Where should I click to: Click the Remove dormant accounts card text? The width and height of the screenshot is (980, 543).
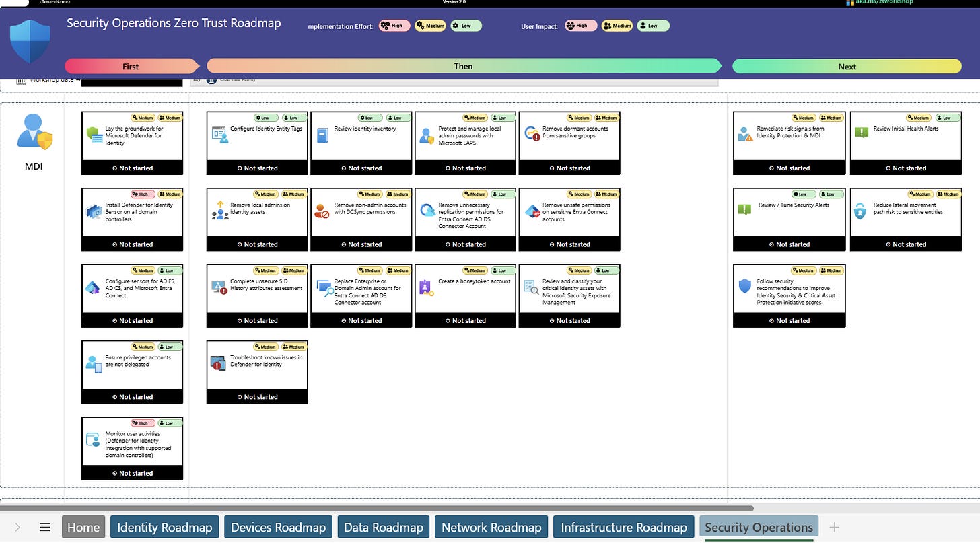click(x=575, y=132)
